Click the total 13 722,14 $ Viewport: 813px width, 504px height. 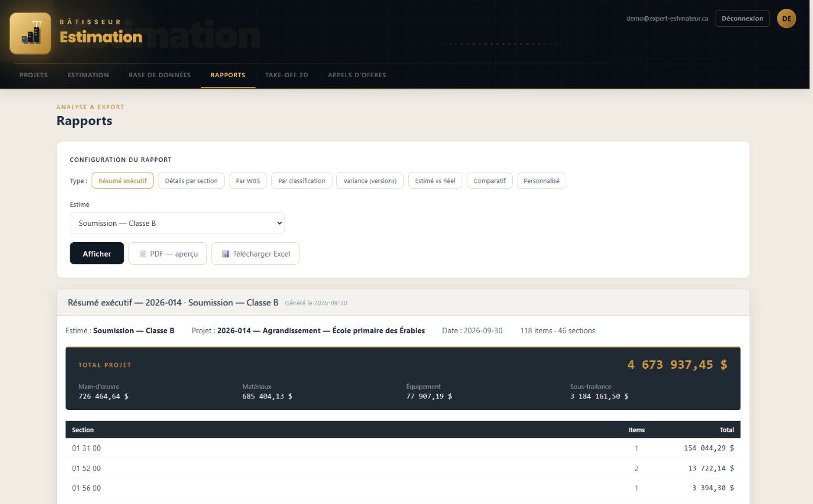click(711, 468)
